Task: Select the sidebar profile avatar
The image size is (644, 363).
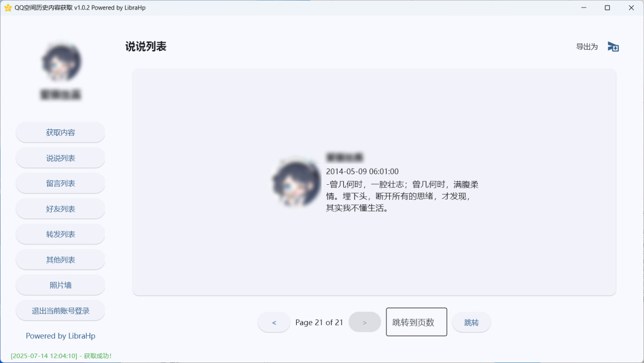Action: [61, 62]
